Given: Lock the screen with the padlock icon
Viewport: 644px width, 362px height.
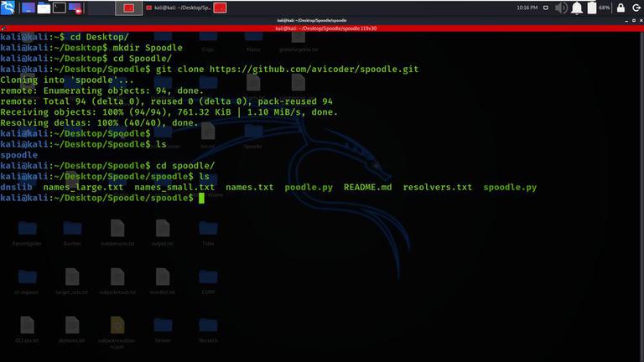Looking at the screenshot, I should coord(621,8).
